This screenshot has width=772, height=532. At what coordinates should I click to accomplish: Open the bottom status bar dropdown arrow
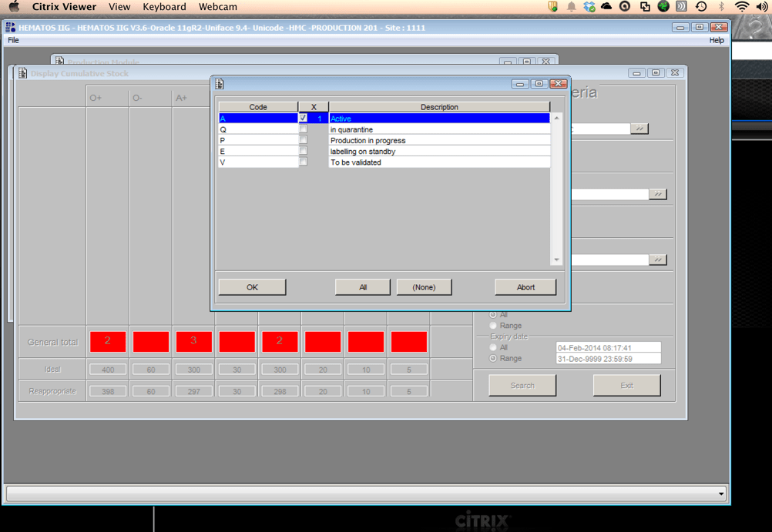coord(720,494)
